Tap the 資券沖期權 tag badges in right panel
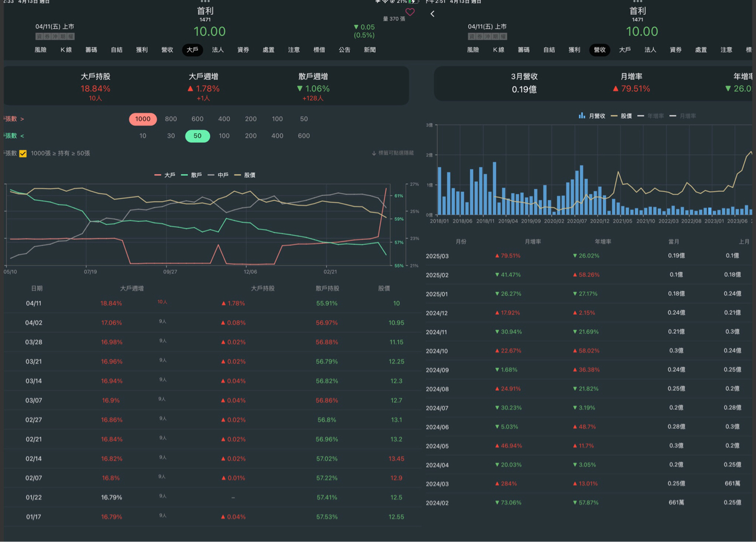The height and width of the screenshot is (542, 756). 487,37
